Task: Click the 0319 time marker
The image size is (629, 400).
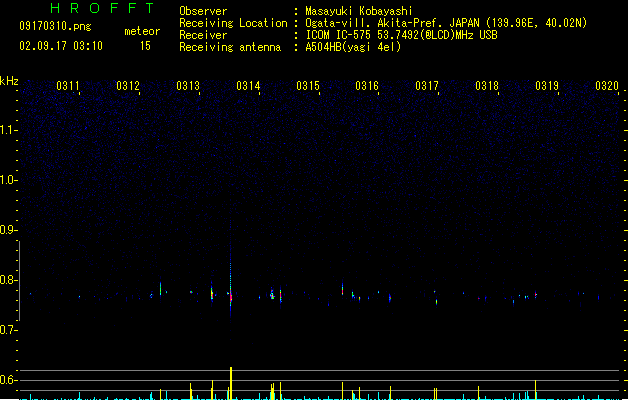Action: pyautogui.click(x=547, y=86)
